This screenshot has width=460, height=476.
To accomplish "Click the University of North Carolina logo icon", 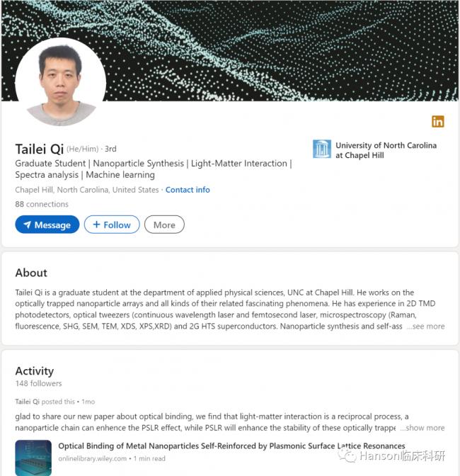I will 322,149.
